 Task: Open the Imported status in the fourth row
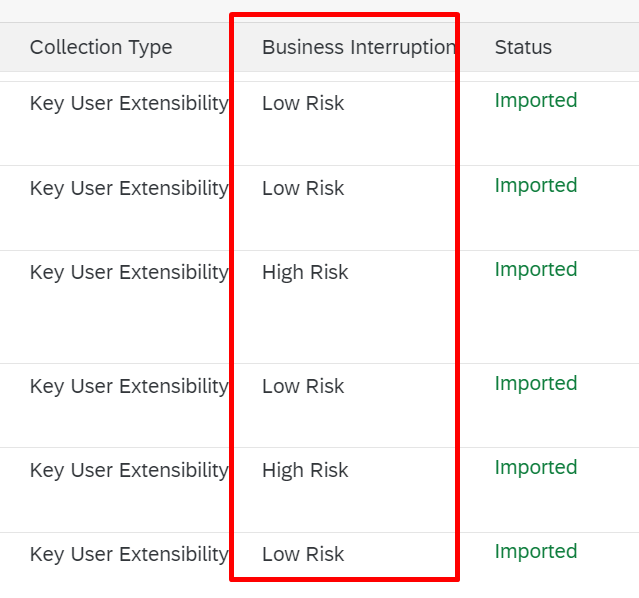pos(536,384)
